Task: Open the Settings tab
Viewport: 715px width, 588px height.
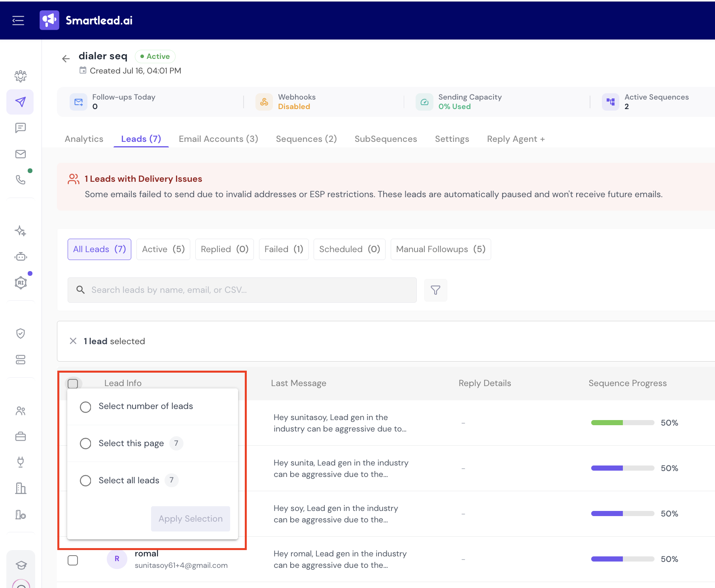Action: click(452, 139)
